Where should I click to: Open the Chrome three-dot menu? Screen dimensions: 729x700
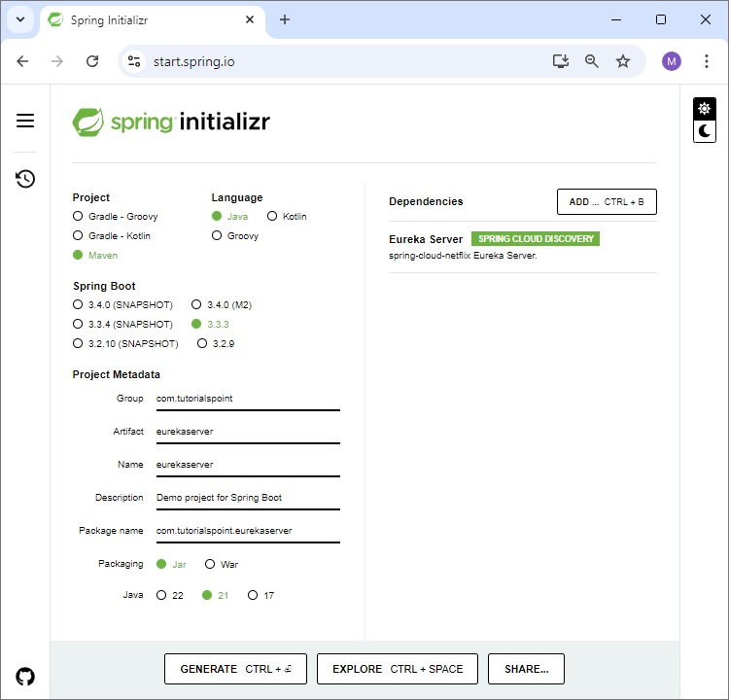pos(707,61)
